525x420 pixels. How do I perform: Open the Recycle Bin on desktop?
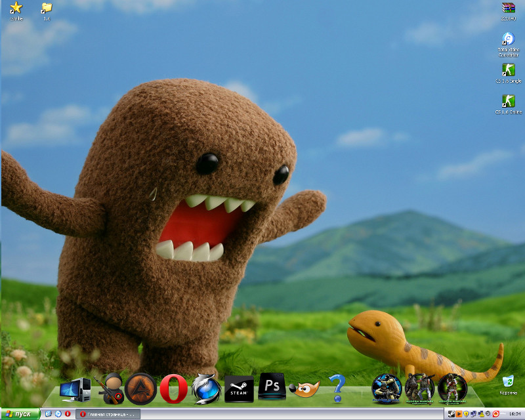tap(508, 384)
